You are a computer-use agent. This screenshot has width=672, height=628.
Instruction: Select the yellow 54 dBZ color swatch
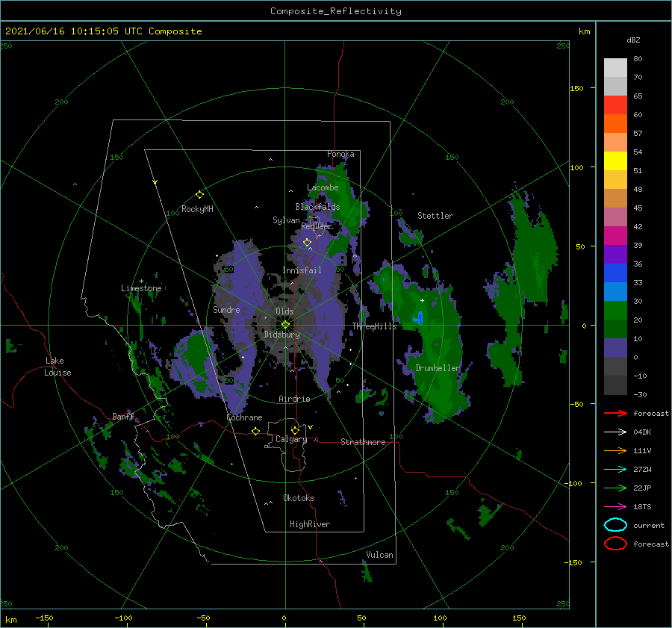click(615, 161)
